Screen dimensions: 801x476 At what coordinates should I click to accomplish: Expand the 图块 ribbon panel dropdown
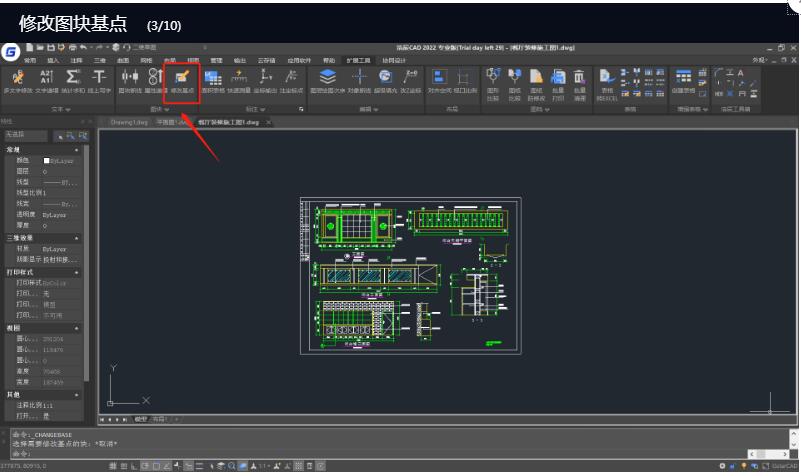click(x=160, y=109)
